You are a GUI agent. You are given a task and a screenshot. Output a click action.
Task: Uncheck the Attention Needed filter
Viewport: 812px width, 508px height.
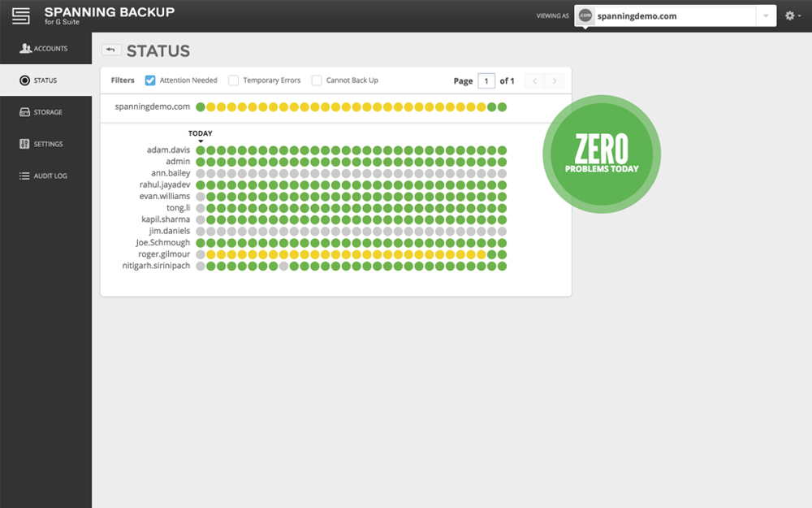(x=150, y=80)
